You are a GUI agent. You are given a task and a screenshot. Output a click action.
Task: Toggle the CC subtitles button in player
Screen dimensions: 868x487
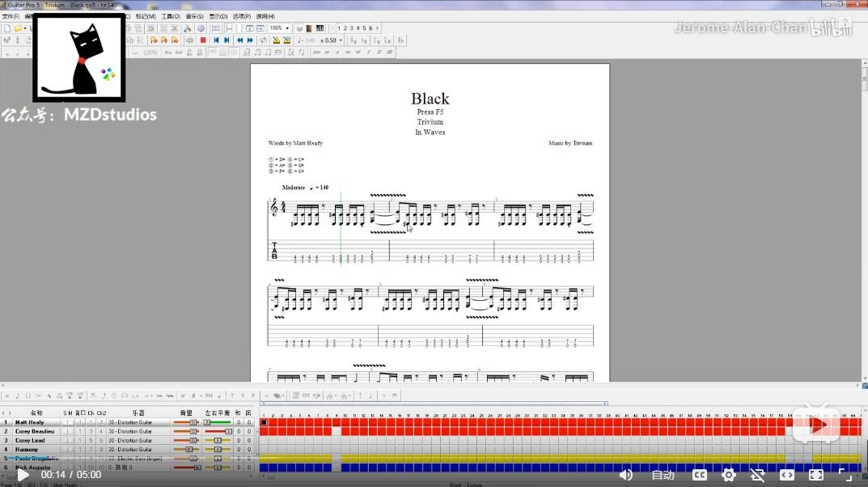coord(699,475)
